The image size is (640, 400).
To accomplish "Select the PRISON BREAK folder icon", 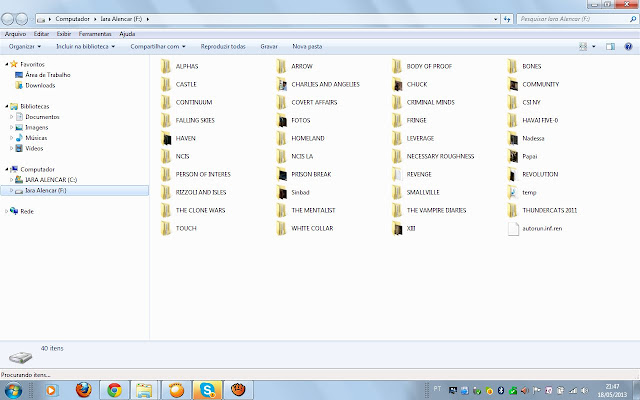I will [x=281, y=174].
